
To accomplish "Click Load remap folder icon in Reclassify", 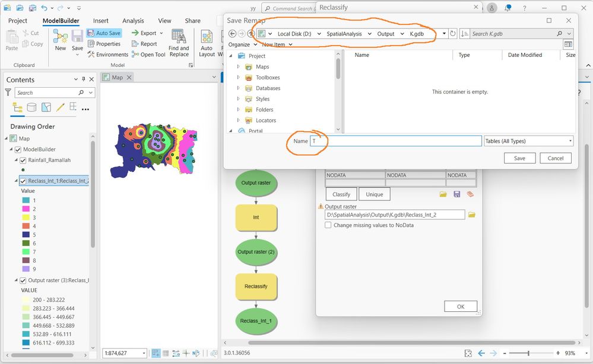I will (x=443, y=194).
